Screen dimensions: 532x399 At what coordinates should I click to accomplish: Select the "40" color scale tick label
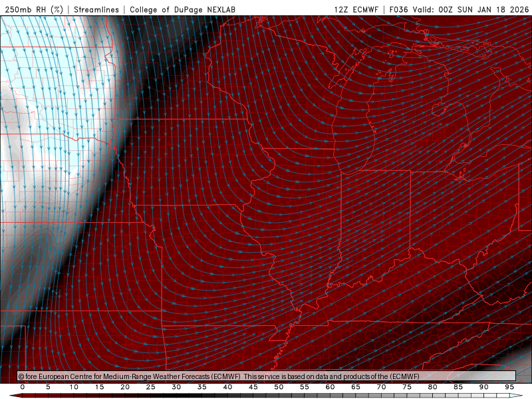227,387
